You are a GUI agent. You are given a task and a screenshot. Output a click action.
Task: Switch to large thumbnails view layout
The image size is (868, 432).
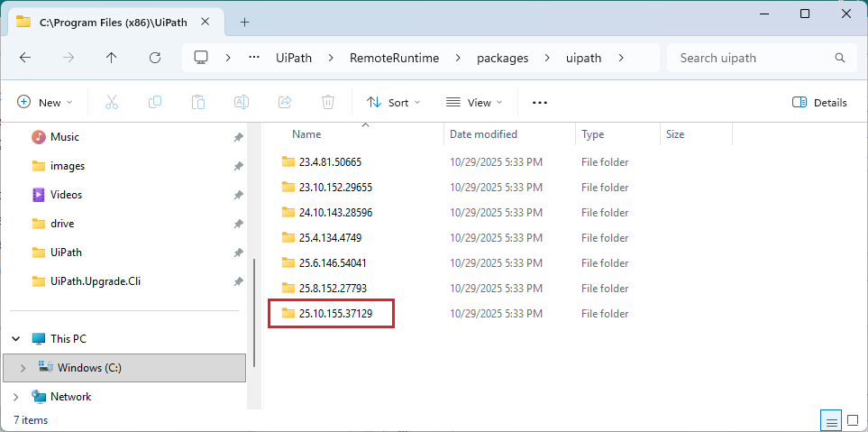pos(852,420)
